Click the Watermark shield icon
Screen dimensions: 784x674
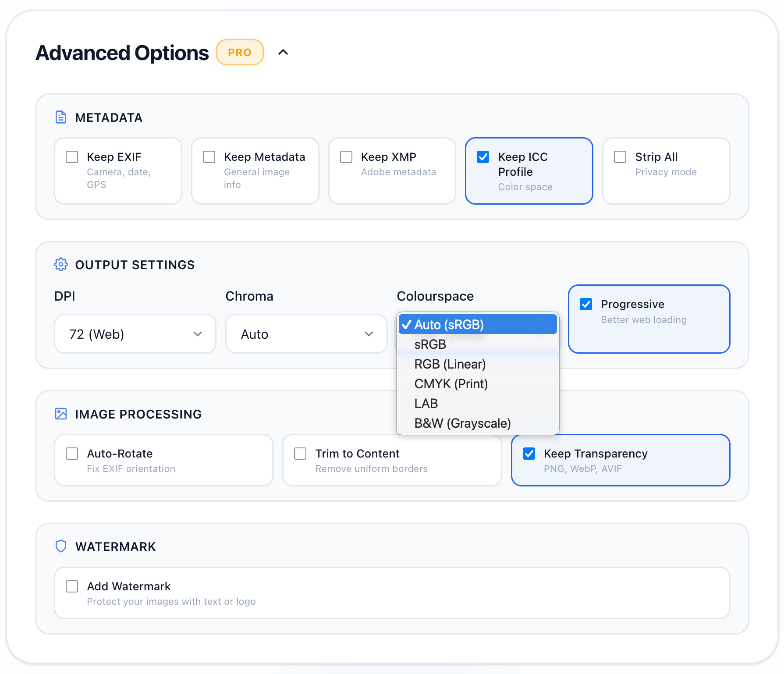(x=61, y=546)
